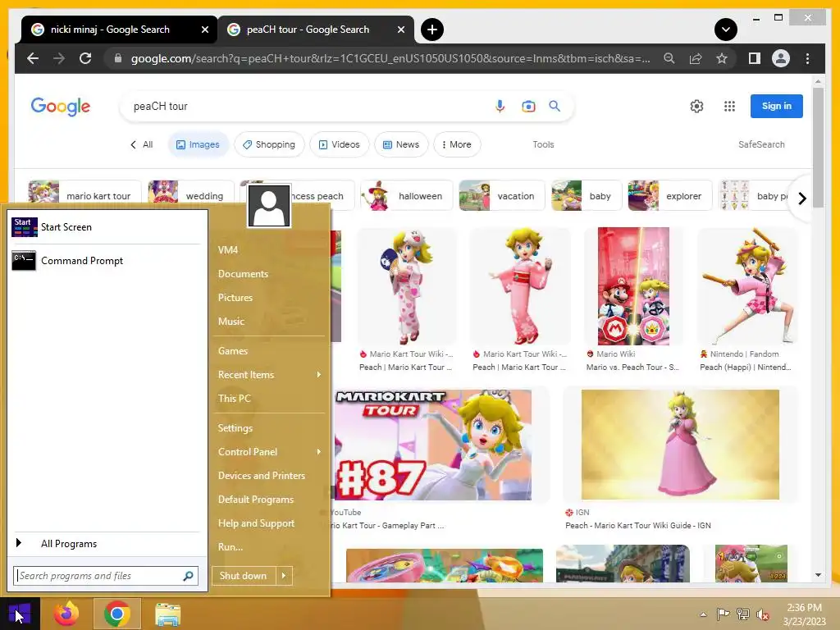Open Settings in the Start menu
Screen dimensions: 840x630
(x=235, y=428)
